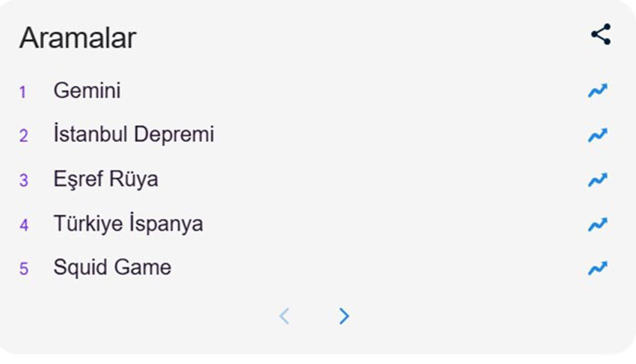The height and width of the screenshot is (364, 636).
Task: Open the Eşref Rüya search entry
Action: 106,180
